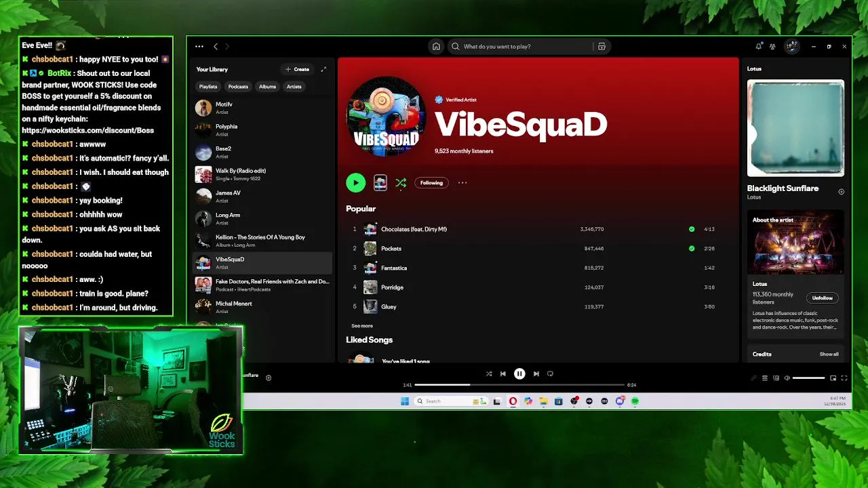Filter library by Podcasts
The width and height of the screenshot is (868, 488).
(238, 87)
